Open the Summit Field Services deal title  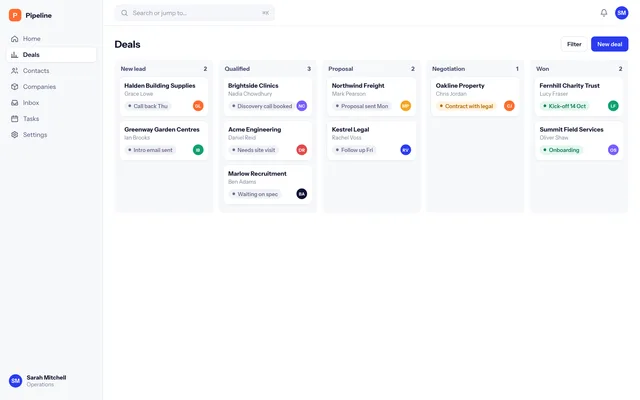pyautogui.click(x=571, y=129)
